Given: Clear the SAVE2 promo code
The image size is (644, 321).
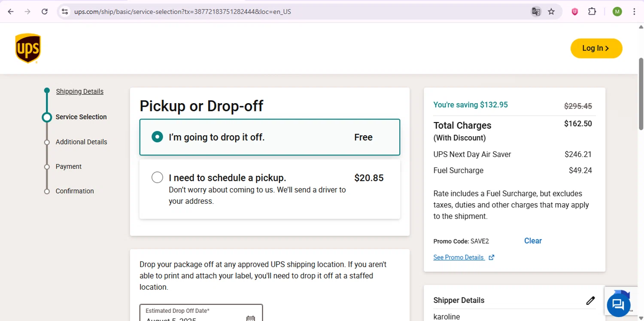Looking at the screenshot, I should (533, 241).
